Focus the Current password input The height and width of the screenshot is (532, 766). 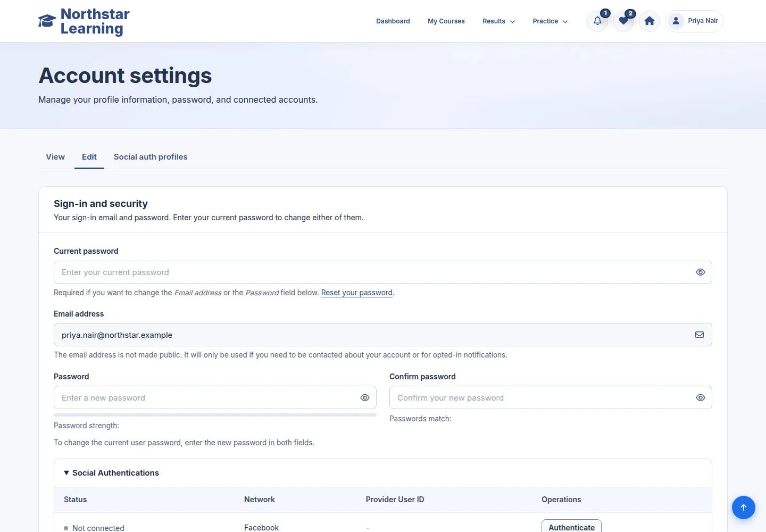[x=383, y=272]
